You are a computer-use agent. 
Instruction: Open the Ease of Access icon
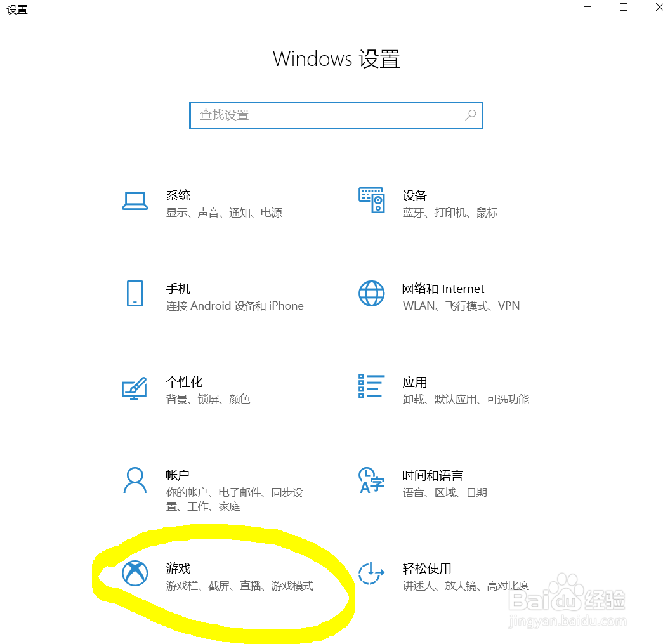(x=371, y=573)
